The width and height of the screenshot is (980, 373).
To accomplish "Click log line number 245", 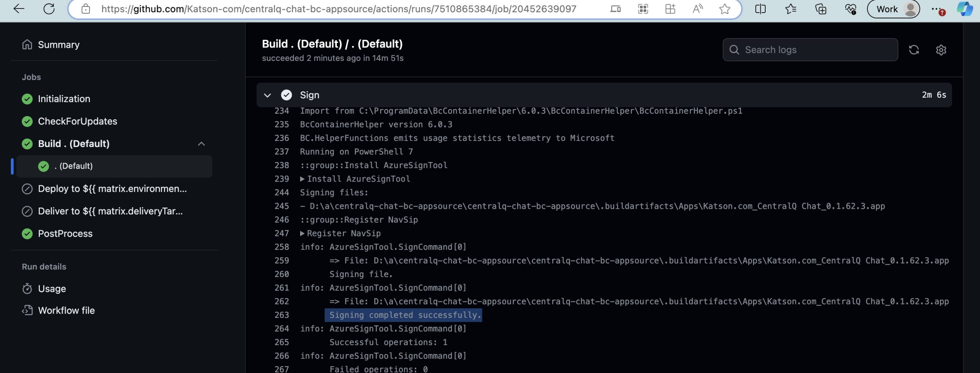I will pyautogui.click(x=282, y=206).
